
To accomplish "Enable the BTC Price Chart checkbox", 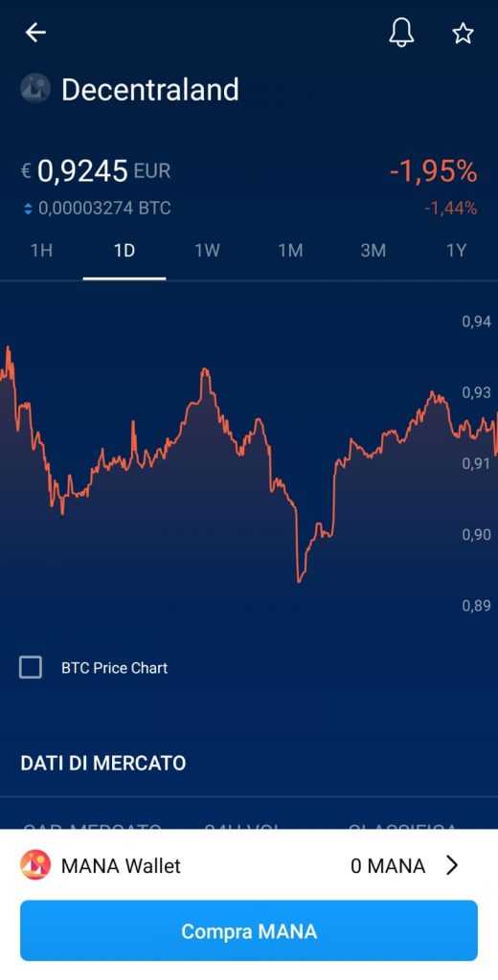I will pyautogui.click(x=31, y=667).
